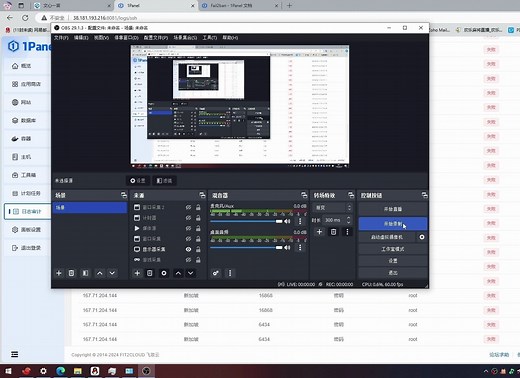The width and height of the screenshot is (520, 378).
Task: Open source 滤镜 (Filters) button on the source toolbar
Action: pyautogui.click(x=165, y=181)
